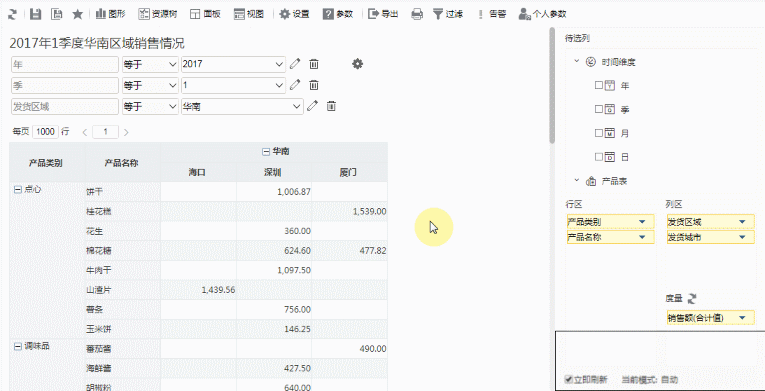Open the 导出 export menu
The width and height of the screenshot is (765, 391).
[383, 14]
